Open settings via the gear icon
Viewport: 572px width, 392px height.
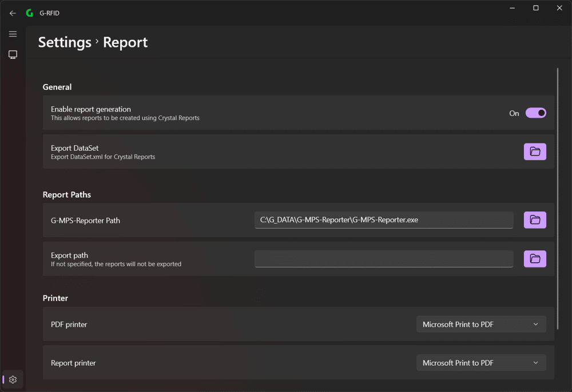[x=13, y=379]
